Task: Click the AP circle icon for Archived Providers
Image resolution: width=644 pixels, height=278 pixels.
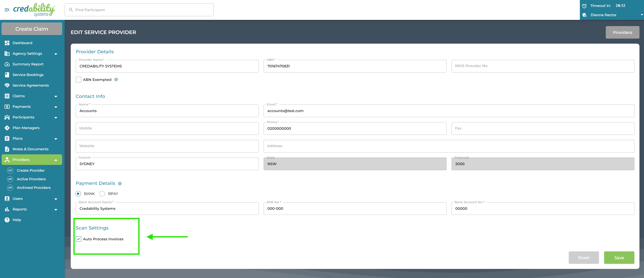Action: [10, 188]
